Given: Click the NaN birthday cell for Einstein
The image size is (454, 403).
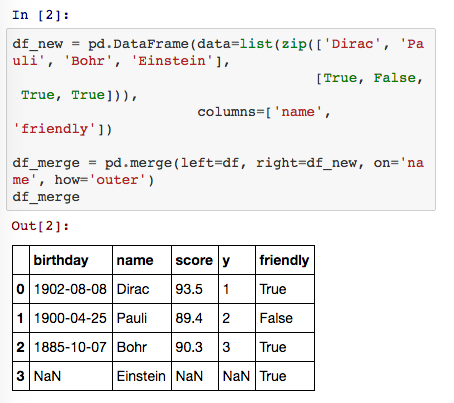Looking at the screenshot, I should (x=71, y=376).
